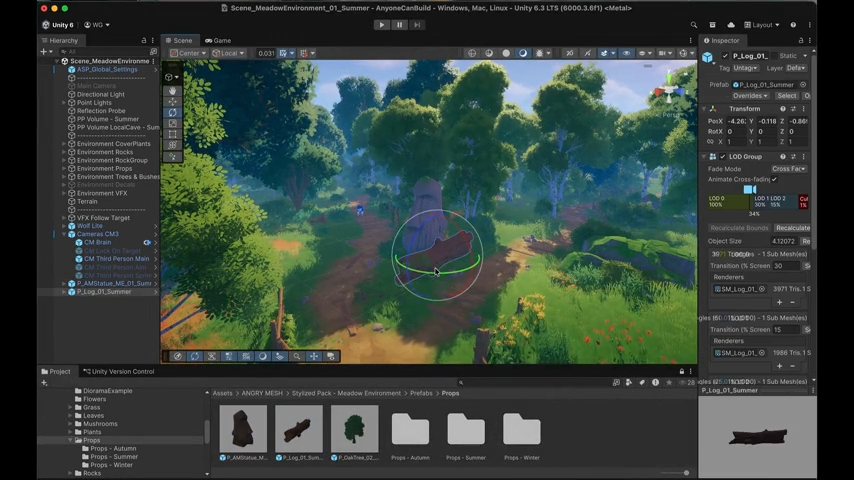Screen dimensions: 854x480
Task: Collapse the Props folder in Project tree
Action: click(x=70, y=440)
